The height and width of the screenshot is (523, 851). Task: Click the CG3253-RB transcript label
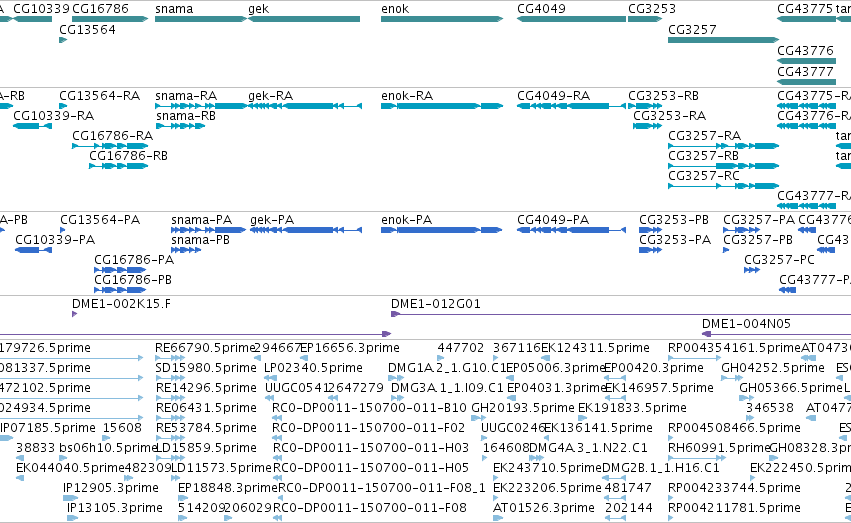pyautogui.click(x=663, y=95)
